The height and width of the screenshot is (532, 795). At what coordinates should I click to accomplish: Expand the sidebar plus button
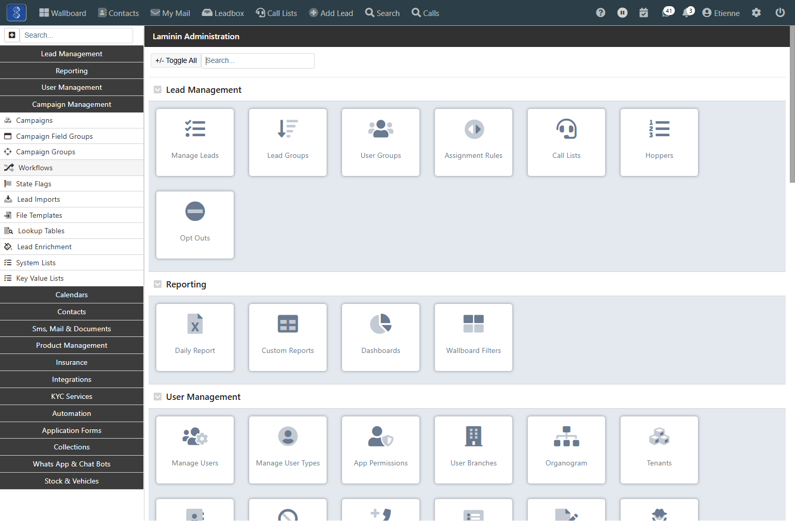12,35
